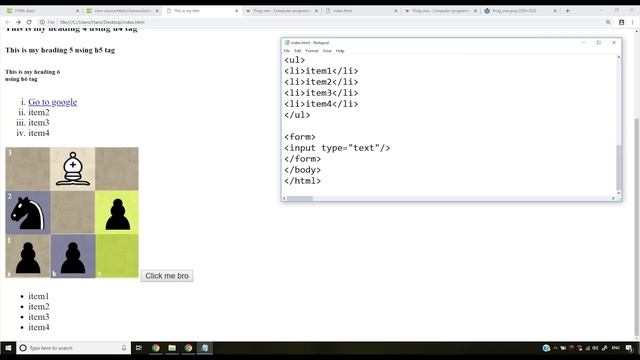This screenshot has width=640, height=360.
Task: Click the Cortana microphone icon
Action: 124,348
